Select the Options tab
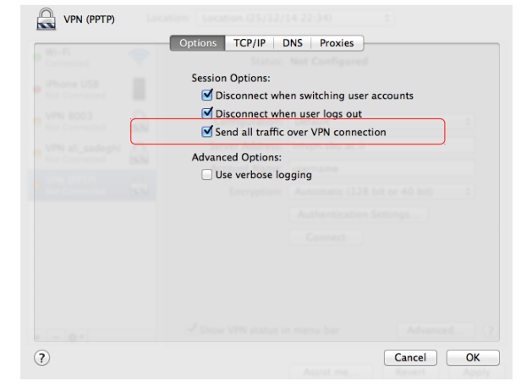Screen dimensions: 532x392 coord(198,43)
